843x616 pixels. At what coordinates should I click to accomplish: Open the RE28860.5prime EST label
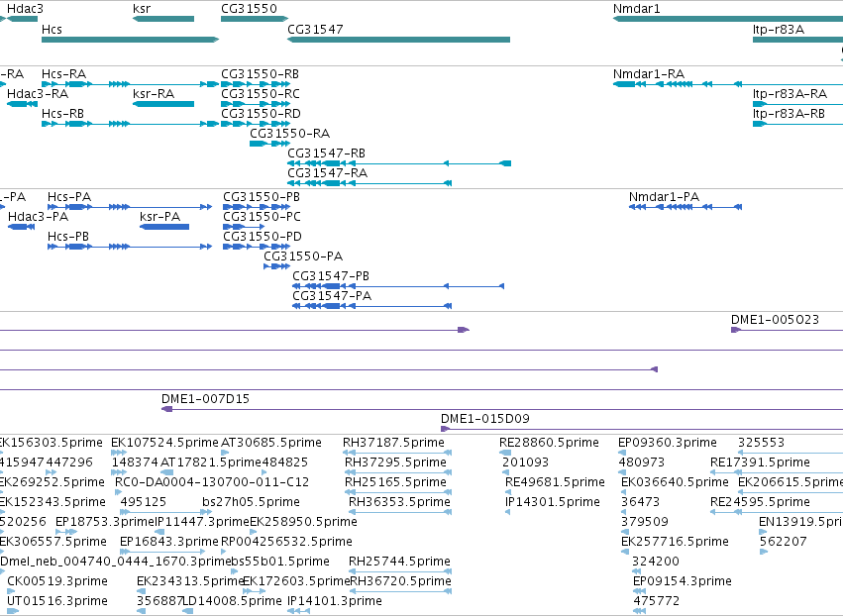click(550, 443)
